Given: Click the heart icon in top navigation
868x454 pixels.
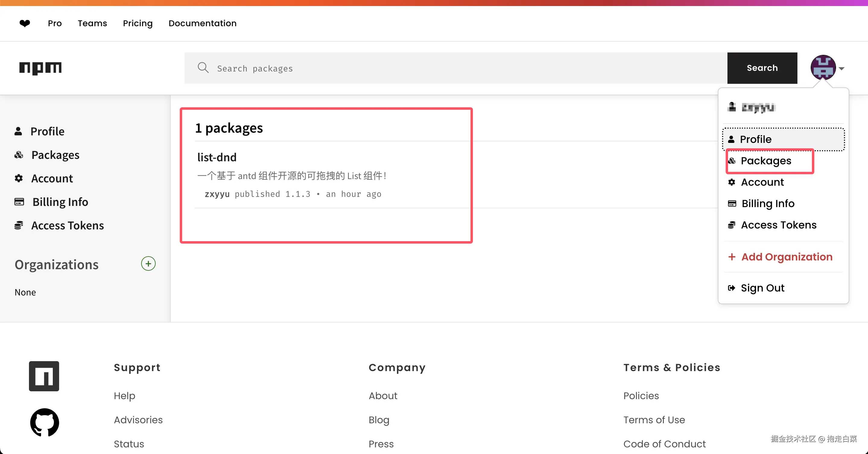Looking at the screenshot, I should coord(25,23).
